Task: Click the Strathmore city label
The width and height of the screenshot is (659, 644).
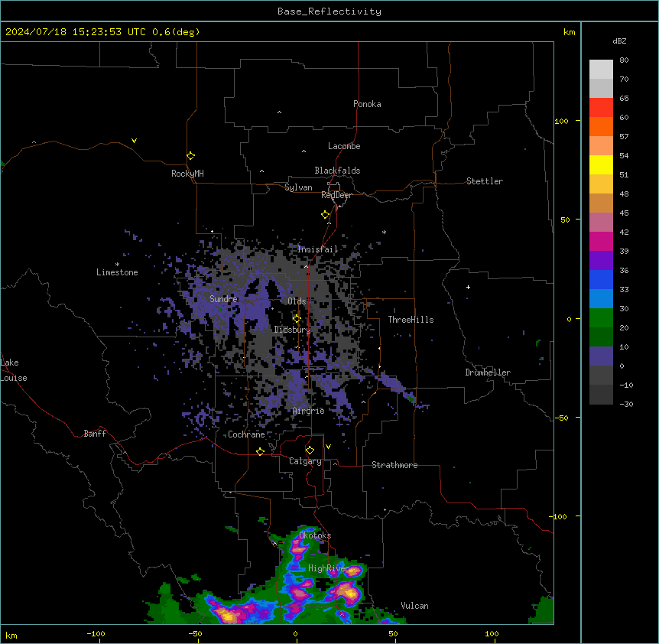Action: pyautogui.click(x=394, y=465)
